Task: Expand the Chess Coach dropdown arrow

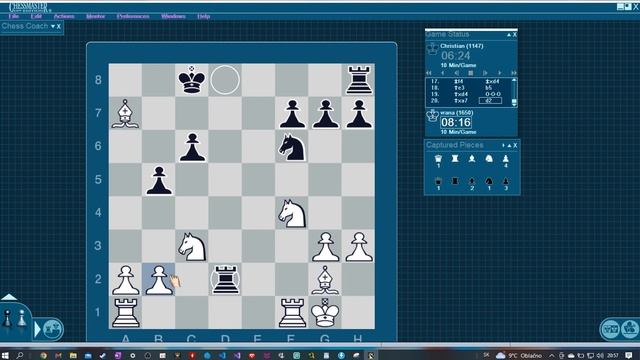Action: [x=53, y=27]
